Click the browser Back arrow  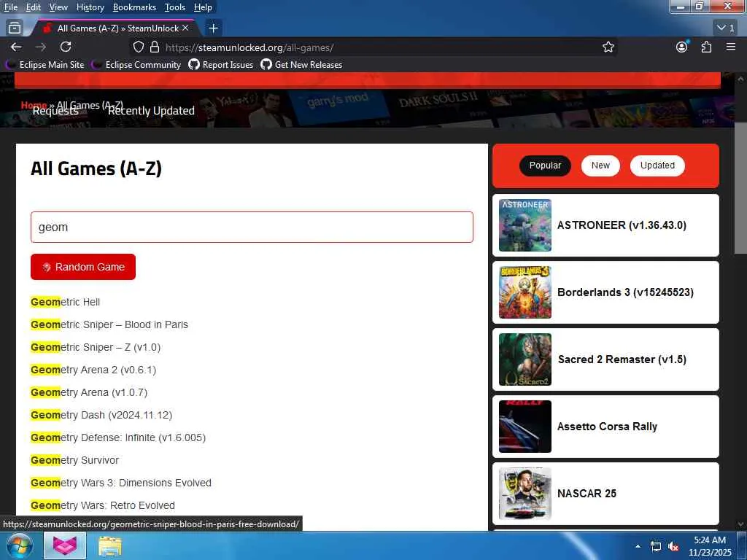click(x=16, y=47)
